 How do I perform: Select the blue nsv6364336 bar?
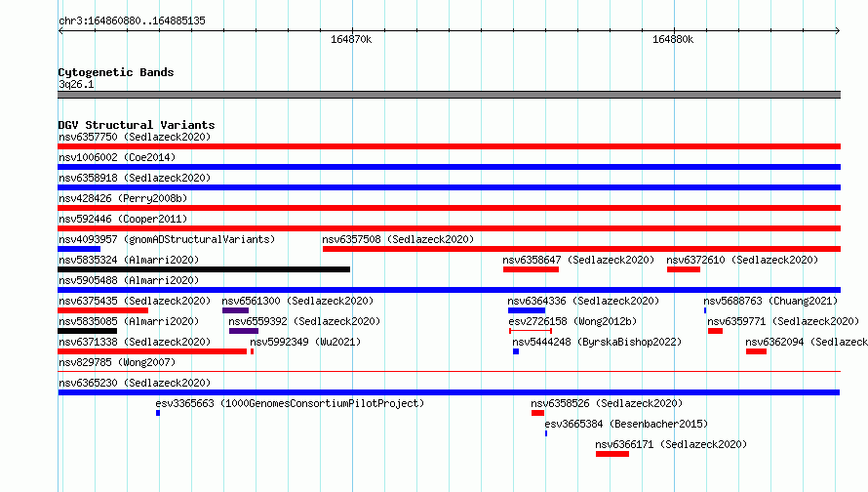[x=527, y=310]
